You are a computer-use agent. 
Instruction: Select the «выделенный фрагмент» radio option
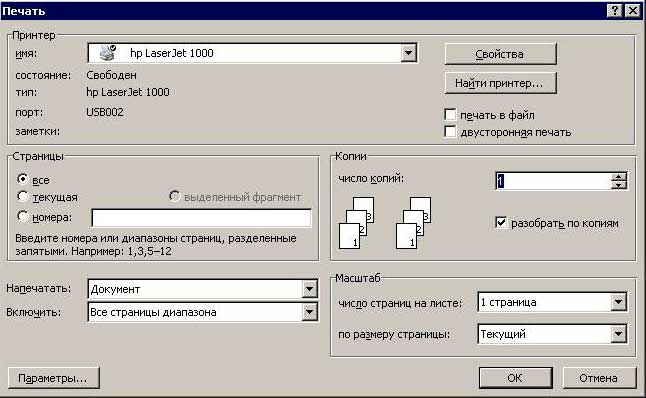[x=174, y=196]
